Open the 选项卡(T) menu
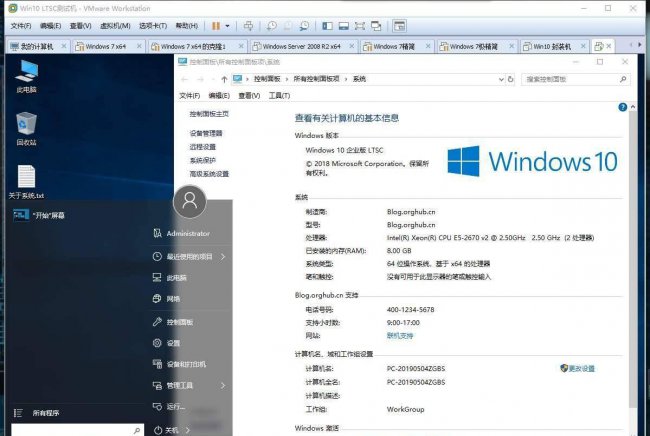The height and width of the screenshot is (436, 650). [153, 26]
